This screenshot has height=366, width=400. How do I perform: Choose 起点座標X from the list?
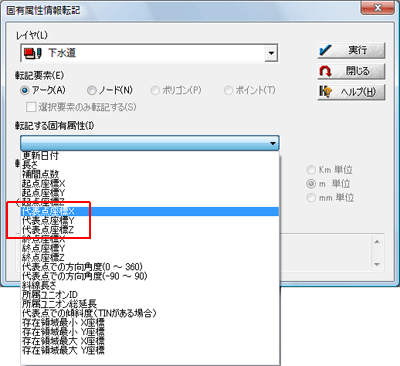point(150,183)
